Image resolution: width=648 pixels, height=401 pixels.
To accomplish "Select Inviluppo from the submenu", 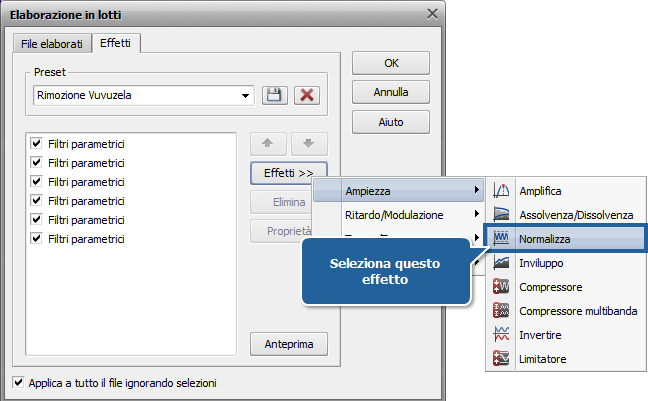I will [565, 263].
